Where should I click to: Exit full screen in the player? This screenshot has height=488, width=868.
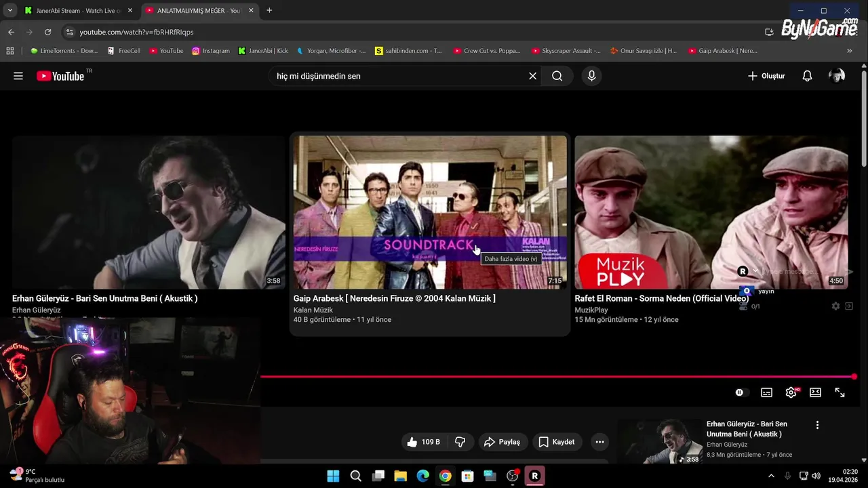(840, 392)
